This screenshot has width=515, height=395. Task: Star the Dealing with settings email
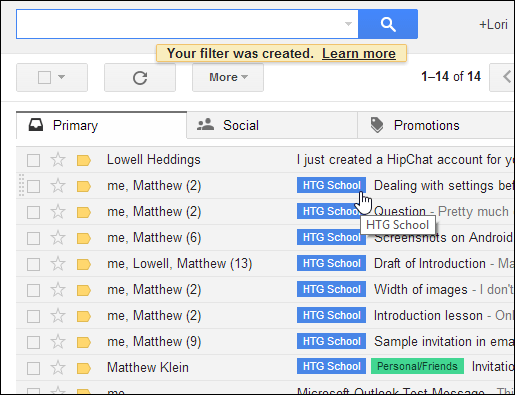tap(58, 186)
